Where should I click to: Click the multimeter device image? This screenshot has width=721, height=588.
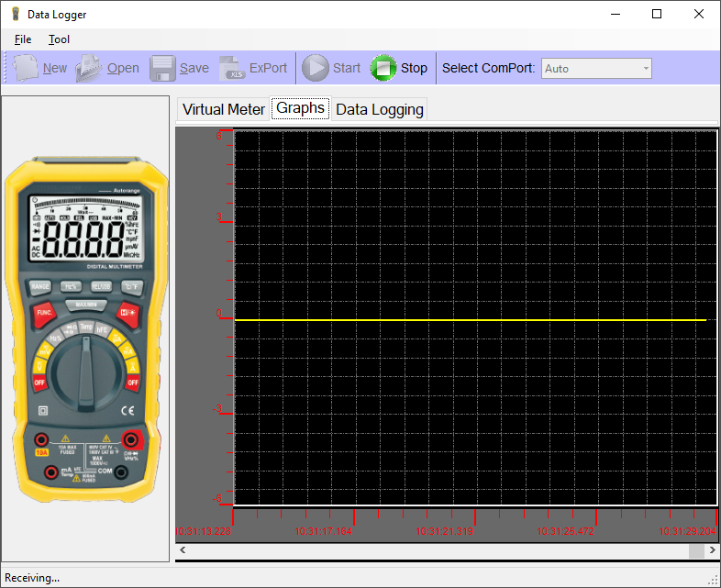(85, 332)
